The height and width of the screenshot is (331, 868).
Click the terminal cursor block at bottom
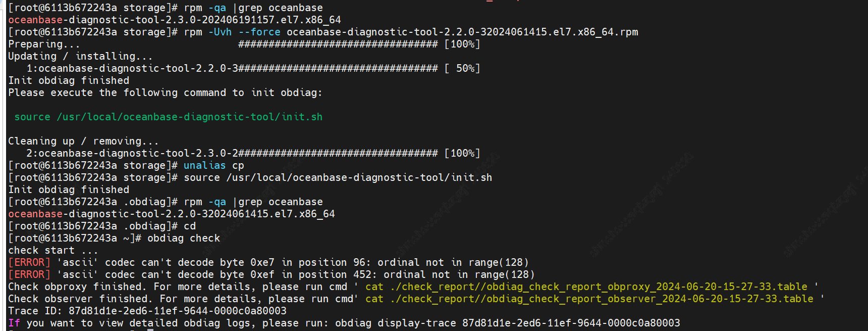click(150, 330)
